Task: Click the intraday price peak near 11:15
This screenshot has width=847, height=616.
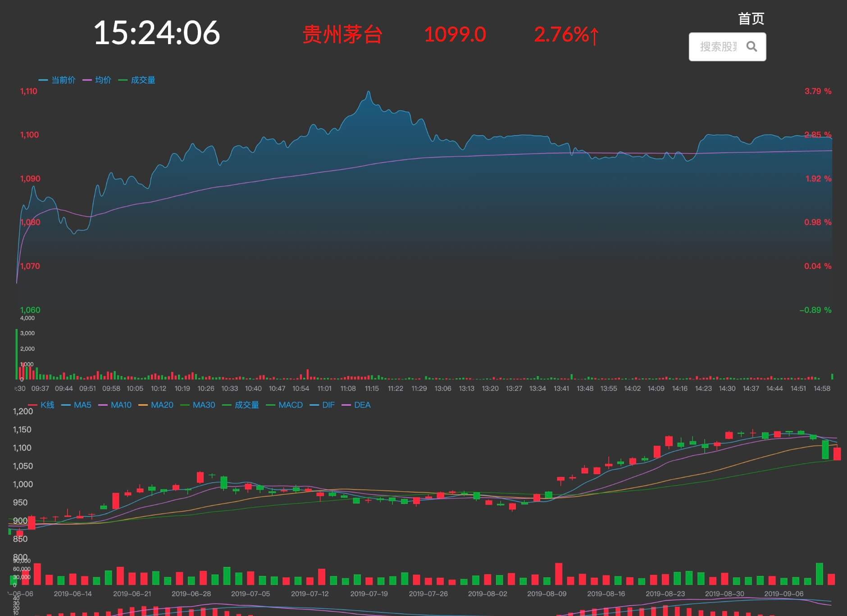Action: click(369, 92)
